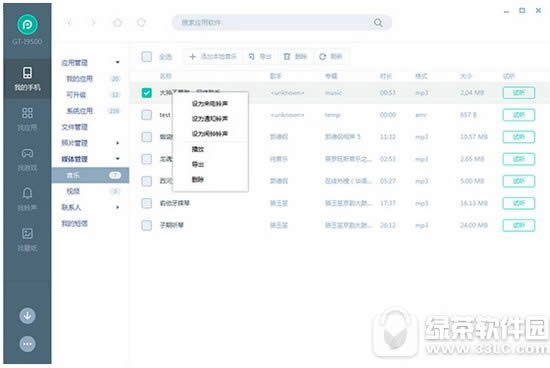Expand the Photo Management (照片管理) arrow
This screenshot has height=368, width=550.
[118, 143]
